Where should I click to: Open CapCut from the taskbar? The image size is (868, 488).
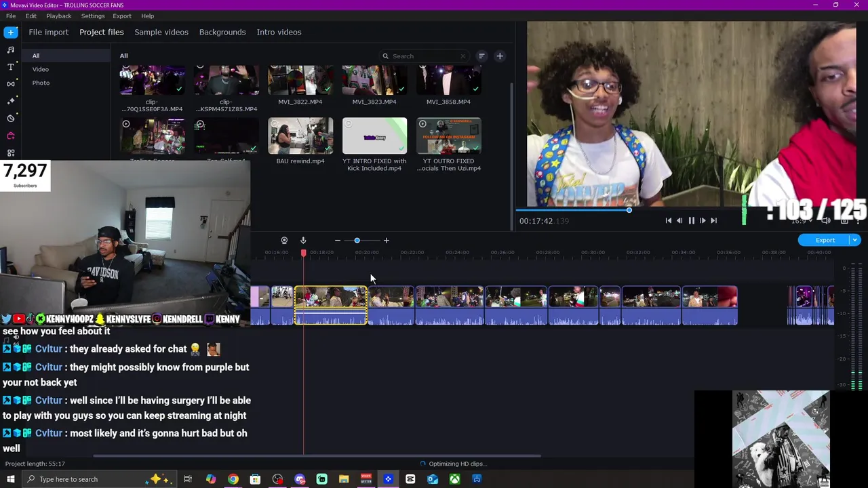pos(410,479)
